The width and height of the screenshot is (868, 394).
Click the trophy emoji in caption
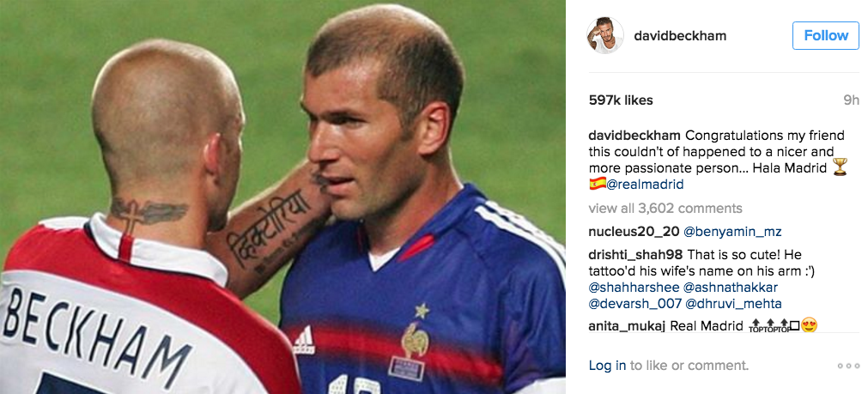pos(840,167)
